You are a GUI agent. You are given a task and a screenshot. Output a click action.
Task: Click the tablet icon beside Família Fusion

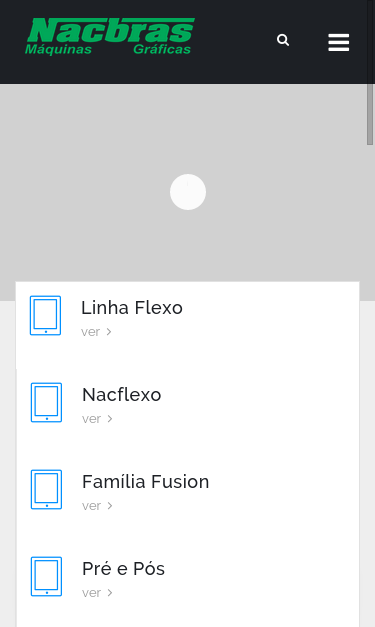pyautogui.click(x=46, y=489)
